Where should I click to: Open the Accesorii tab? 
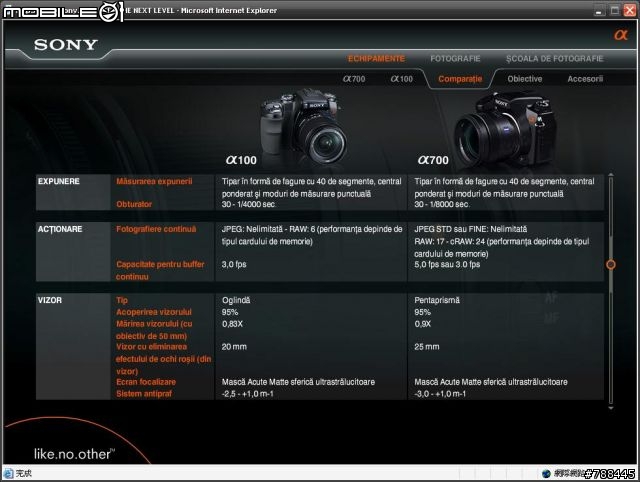[585, 79]
